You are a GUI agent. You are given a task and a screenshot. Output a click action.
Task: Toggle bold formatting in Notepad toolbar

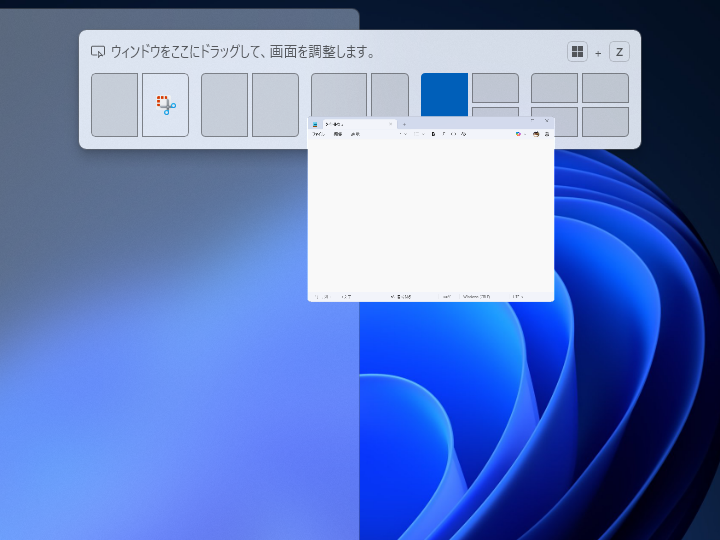(433, 134)
